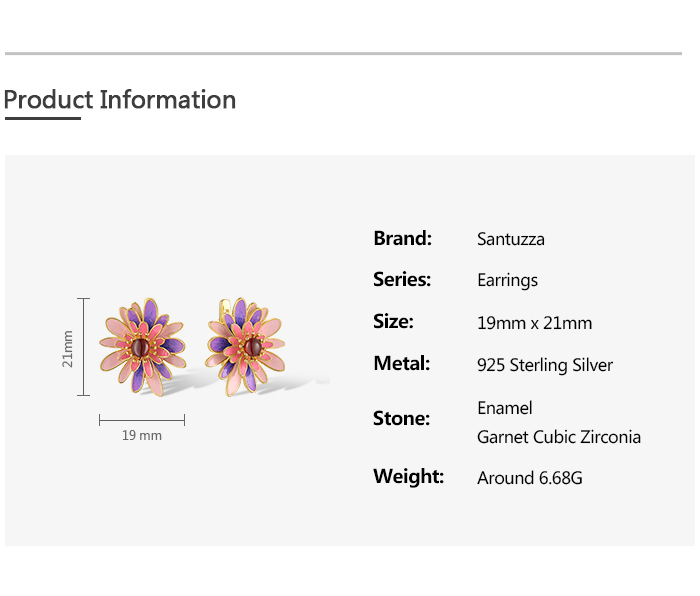Viewport: 700px width, 596px height.
Task: Click the Santuzza brand name
Action: (x=511, y=239)
